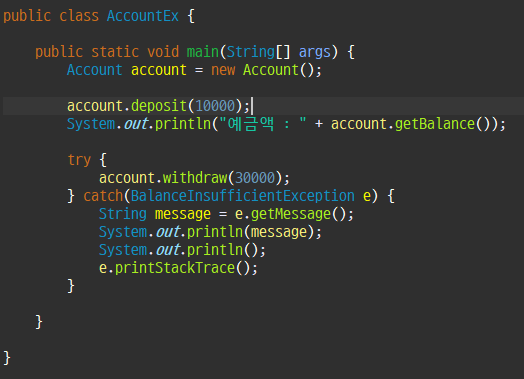Click the number 30000

[255, 178]
